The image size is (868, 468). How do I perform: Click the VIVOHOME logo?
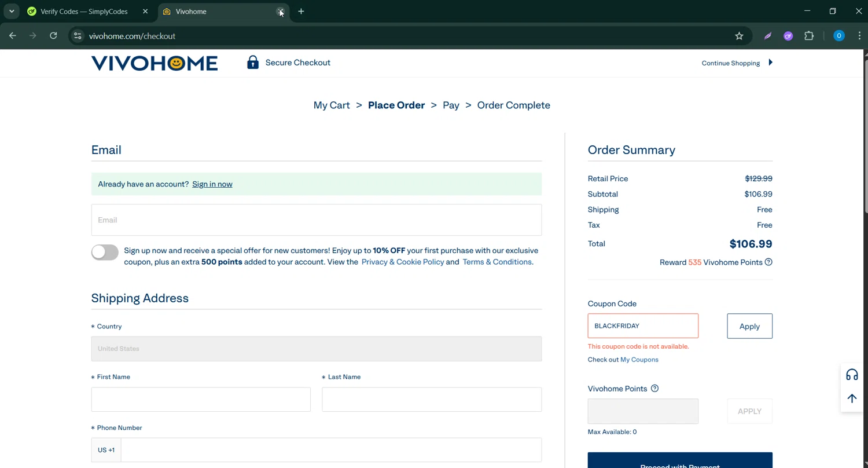pos(155,63)
